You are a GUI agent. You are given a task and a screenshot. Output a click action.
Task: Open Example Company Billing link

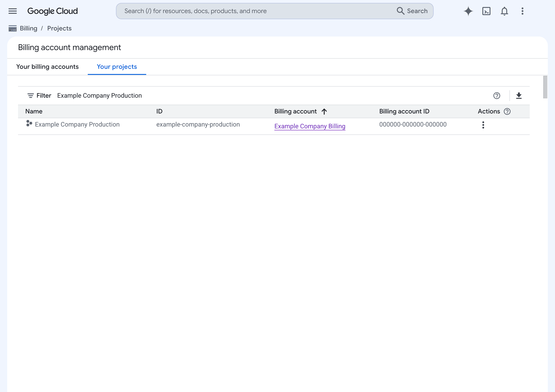pyautogui.click(x=310, y=126)
